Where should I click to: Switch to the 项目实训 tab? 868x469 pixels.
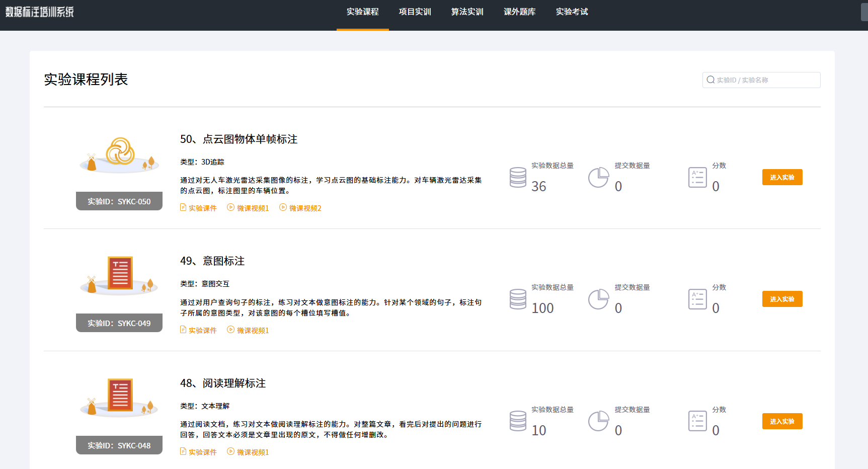[415, 12]
